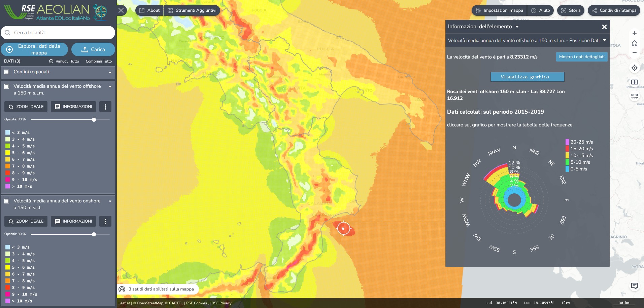
Task: Click the wind rose chart center
Action: click(514, 200)
